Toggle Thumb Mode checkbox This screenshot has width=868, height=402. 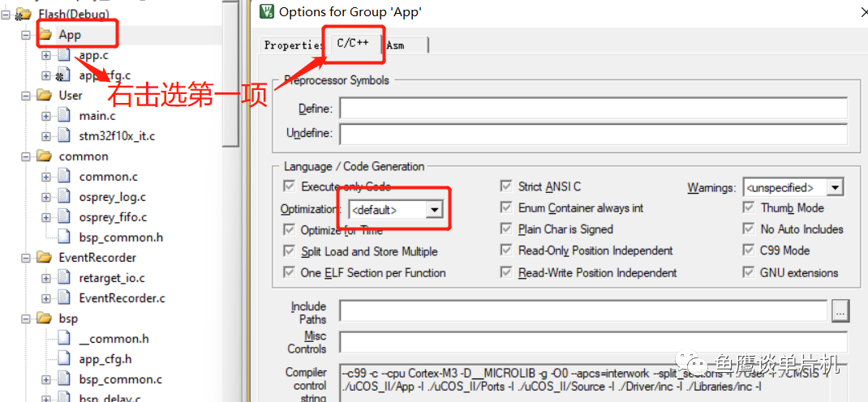[x=749, y=208]
